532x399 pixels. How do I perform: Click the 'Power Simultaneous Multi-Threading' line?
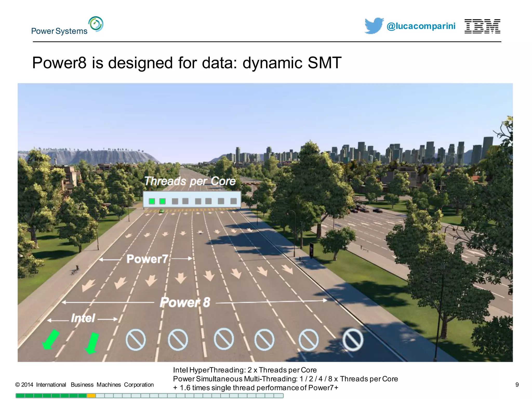(285, 379)
